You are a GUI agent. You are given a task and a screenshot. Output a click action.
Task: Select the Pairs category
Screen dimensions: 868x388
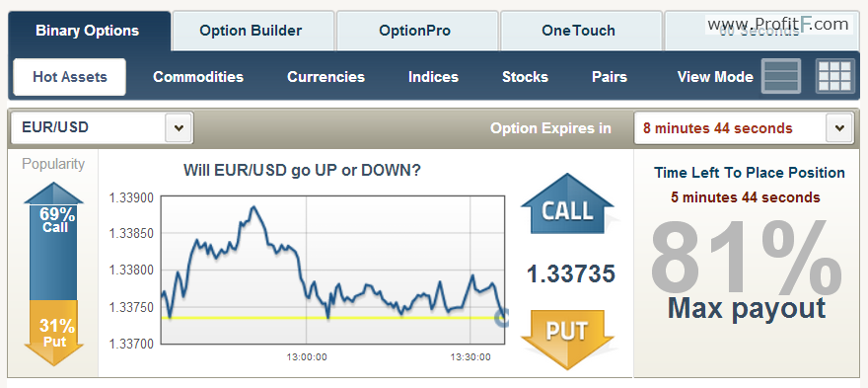[x=610, y=76]
